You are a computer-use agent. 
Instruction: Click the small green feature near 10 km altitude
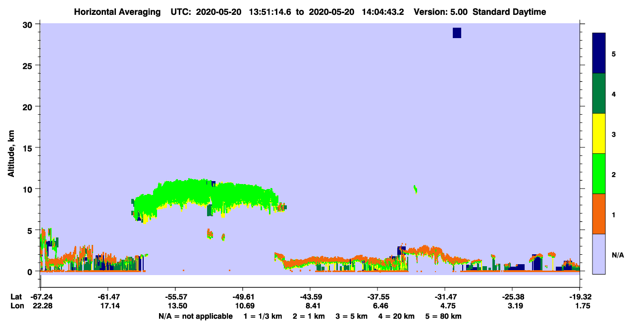point(415,189)
